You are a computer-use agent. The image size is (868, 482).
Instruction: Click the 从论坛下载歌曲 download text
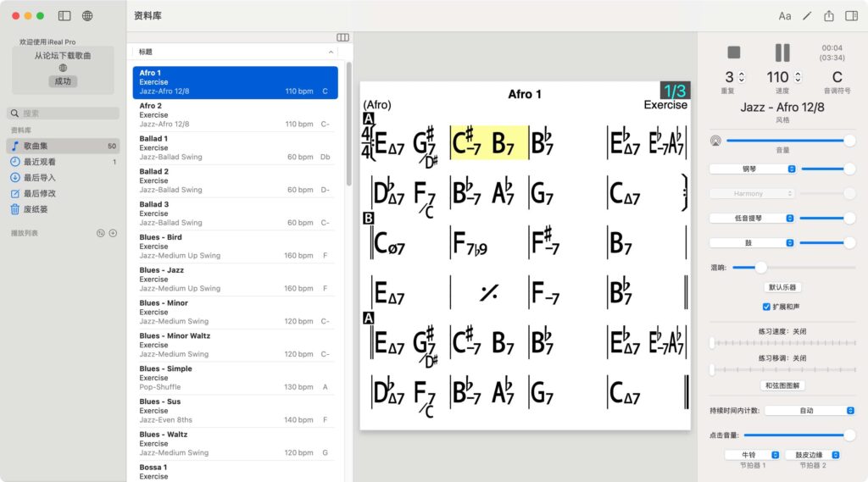63,55
